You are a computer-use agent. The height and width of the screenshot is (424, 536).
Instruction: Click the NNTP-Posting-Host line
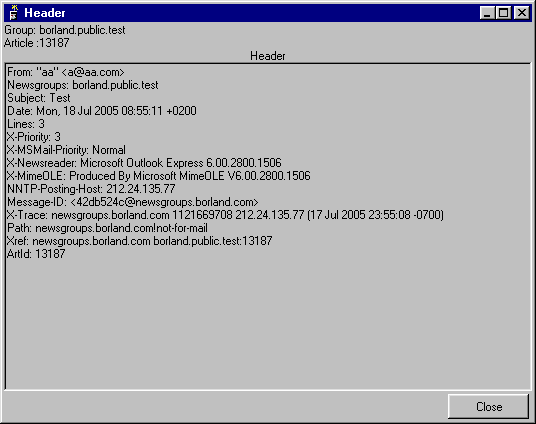91,189
